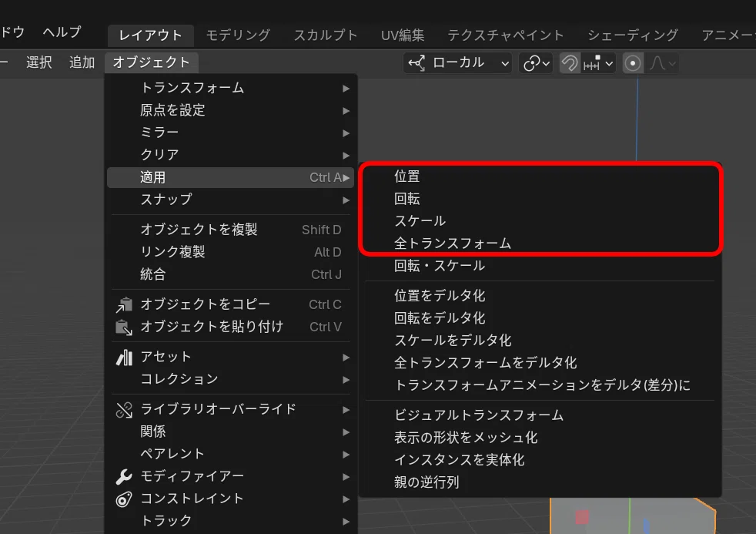This screenshot has width=756, height=534.
Task: Toggle the snap magnet icon
Action: click(x=570, y=63)
